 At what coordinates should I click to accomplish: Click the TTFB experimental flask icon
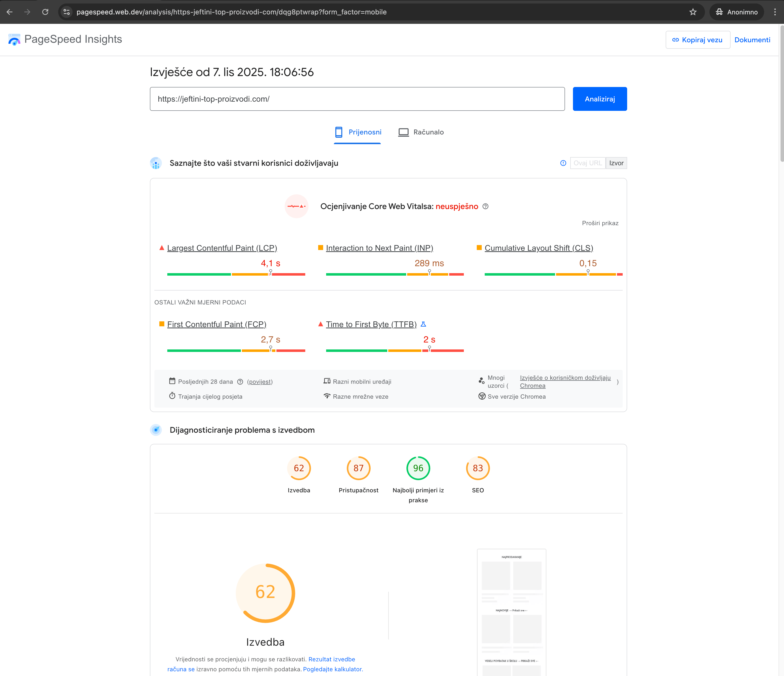(423, 324)
